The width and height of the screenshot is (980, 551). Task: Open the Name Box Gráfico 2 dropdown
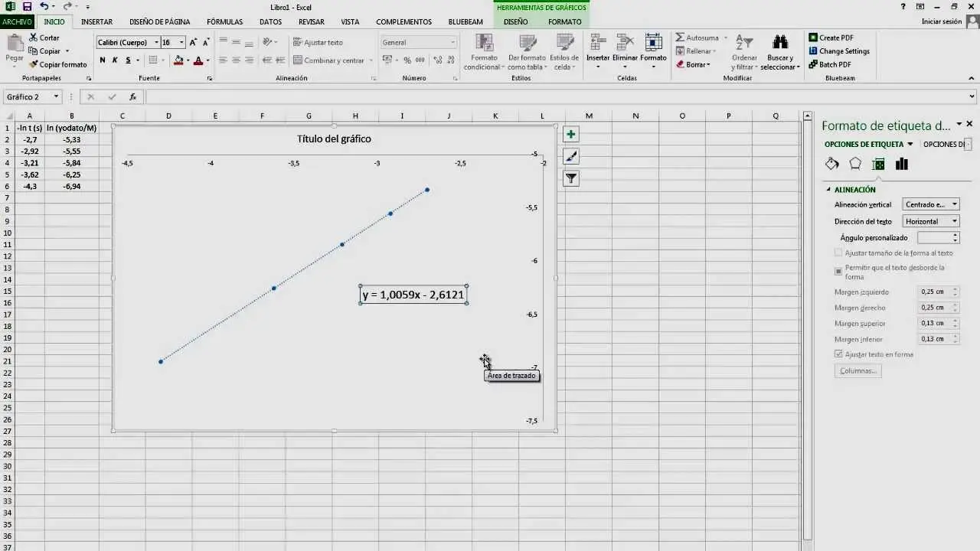(56, 97)
